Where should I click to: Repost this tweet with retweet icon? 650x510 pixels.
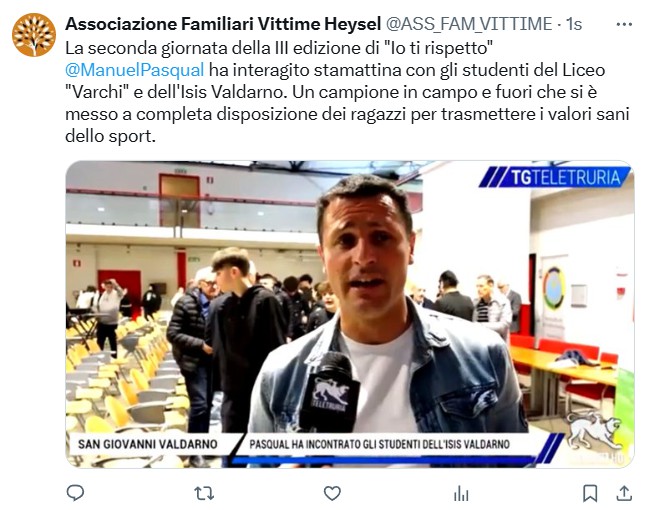tap(204, 493)
